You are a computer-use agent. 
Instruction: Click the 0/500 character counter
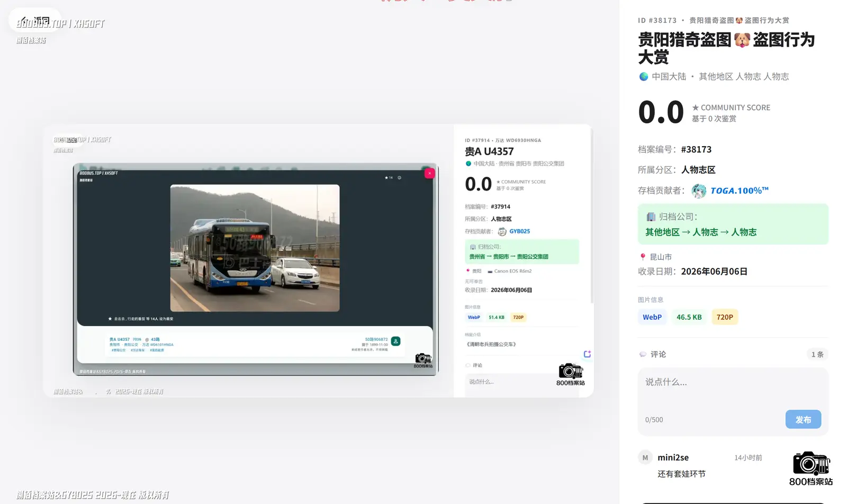coord(654,420)
